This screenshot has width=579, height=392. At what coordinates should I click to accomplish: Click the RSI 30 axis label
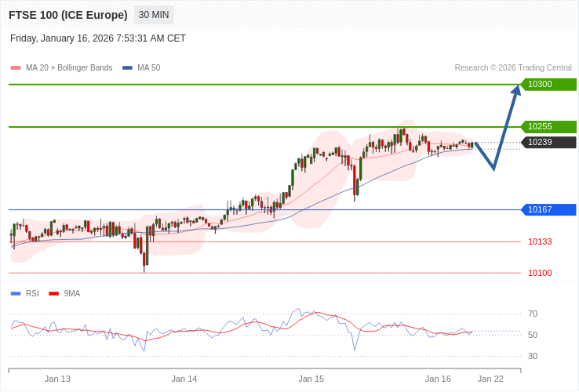[x=533, y=356]
